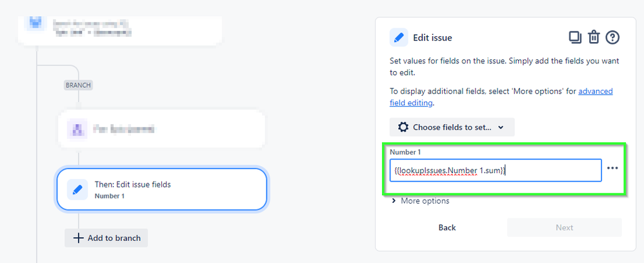The width and height of the screenshot is (644, 263).
Task: Click purple branch icon in blurred node
Action: click(x=77, y=129)
